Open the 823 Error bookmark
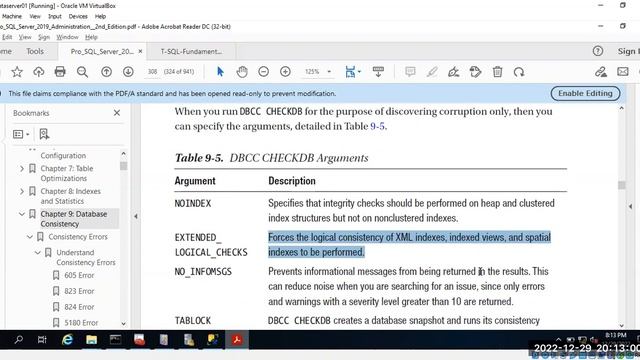640x360 pixels. tap(79, 291)
